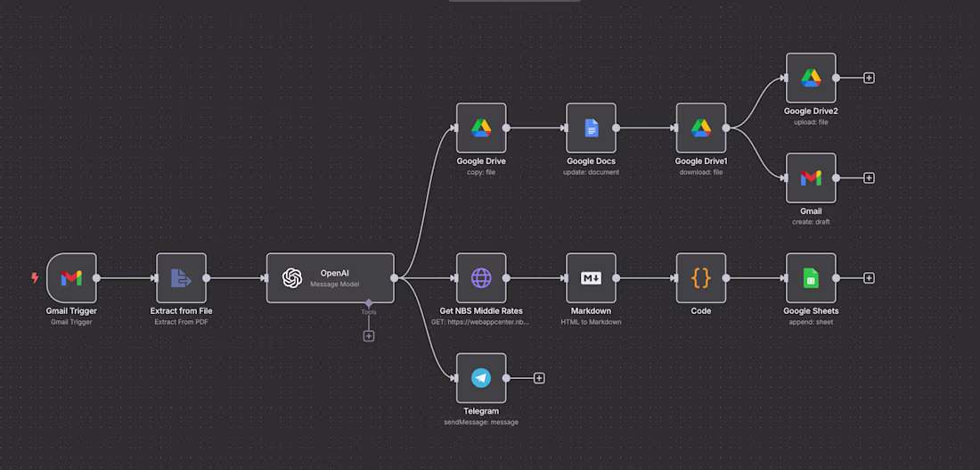Click the "Gmail Trigger" bold node label

click(x=71, y=311)
